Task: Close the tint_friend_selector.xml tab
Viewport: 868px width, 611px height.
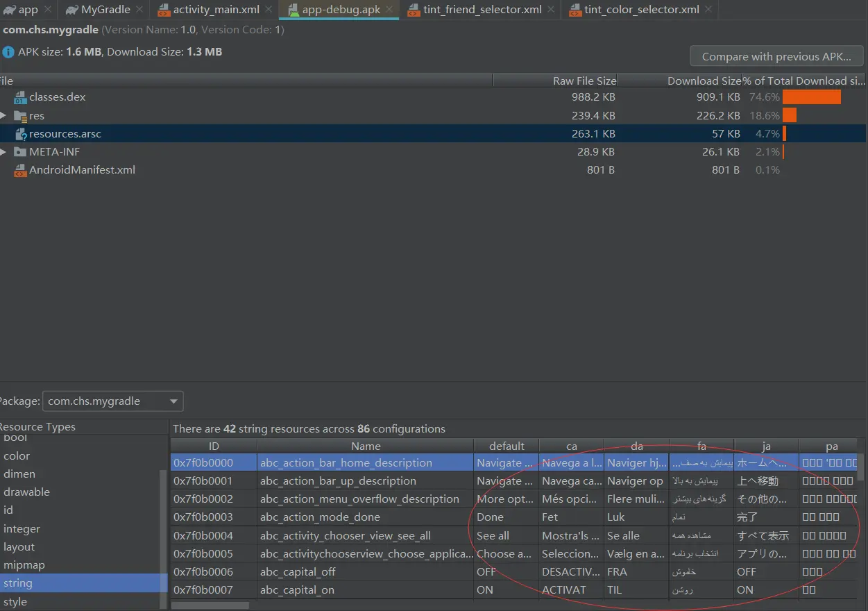Action: point(551,10)
